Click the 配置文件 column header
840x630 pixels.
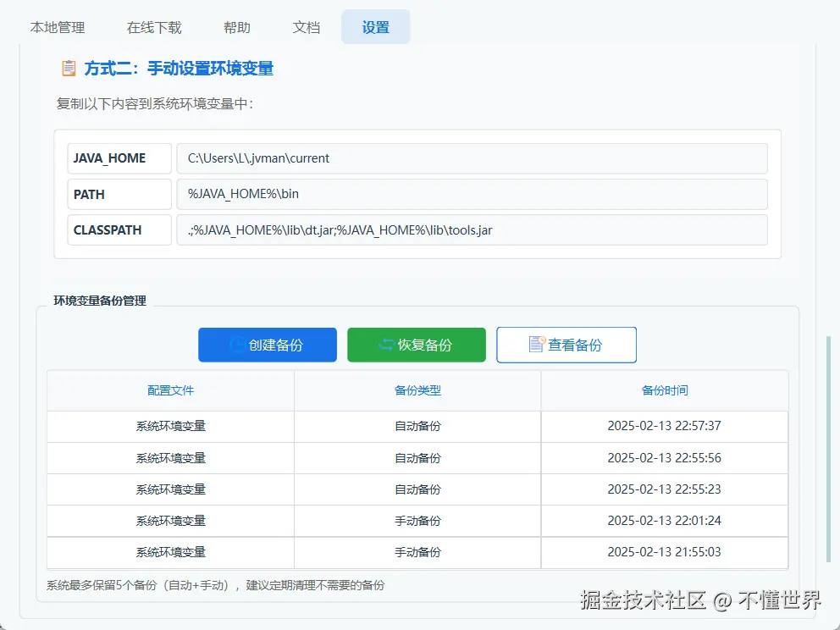point(170,390)
